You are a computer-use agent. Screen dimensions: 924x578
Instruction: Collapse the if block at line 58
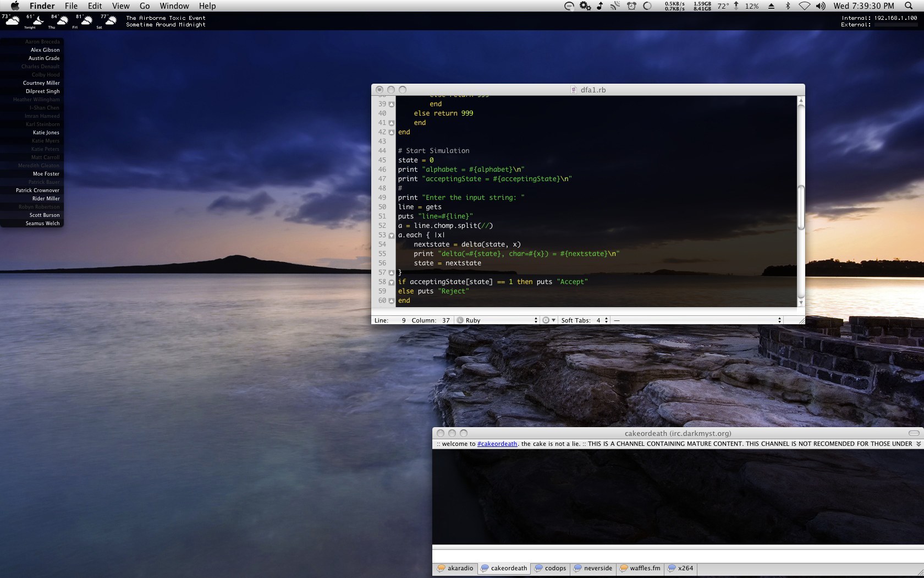(x=392, y=282)
